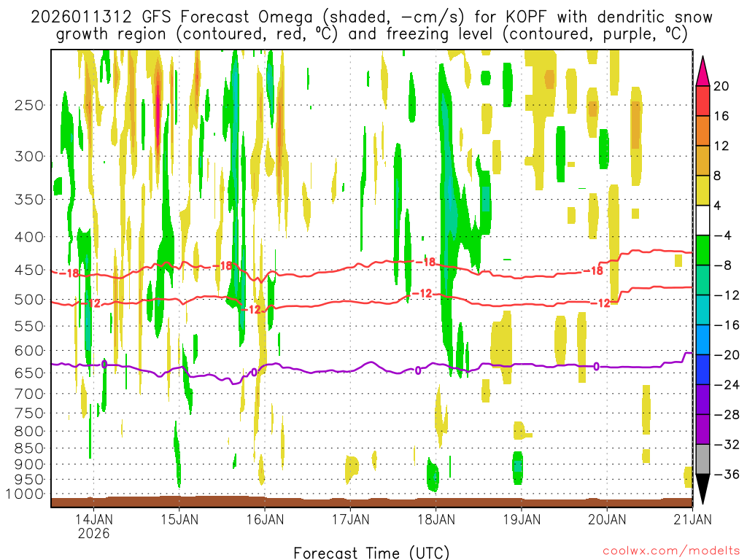Select the red color bar segment below 20
Viewport: 747px width, 560px height.
coord(704,101)
